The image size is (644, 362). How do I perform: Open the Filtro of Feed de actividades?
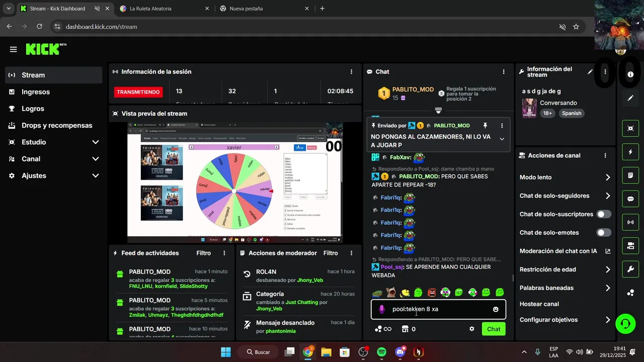204,253
